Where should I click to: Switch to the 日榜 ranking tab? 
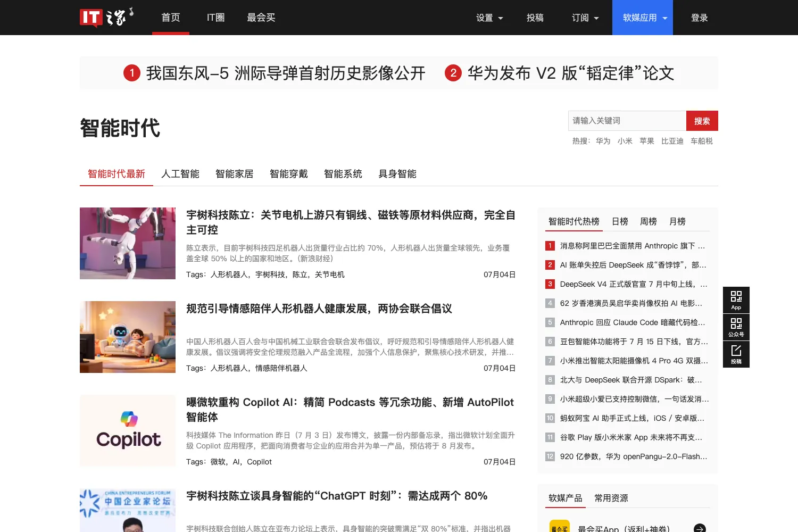[620, 221]
